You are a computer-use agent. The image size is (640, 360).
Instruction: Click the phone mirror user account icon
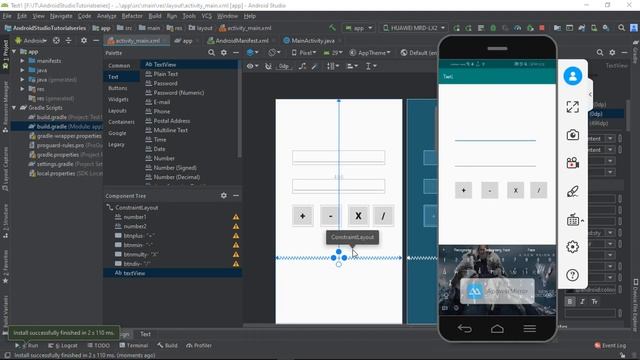[573, 76]
